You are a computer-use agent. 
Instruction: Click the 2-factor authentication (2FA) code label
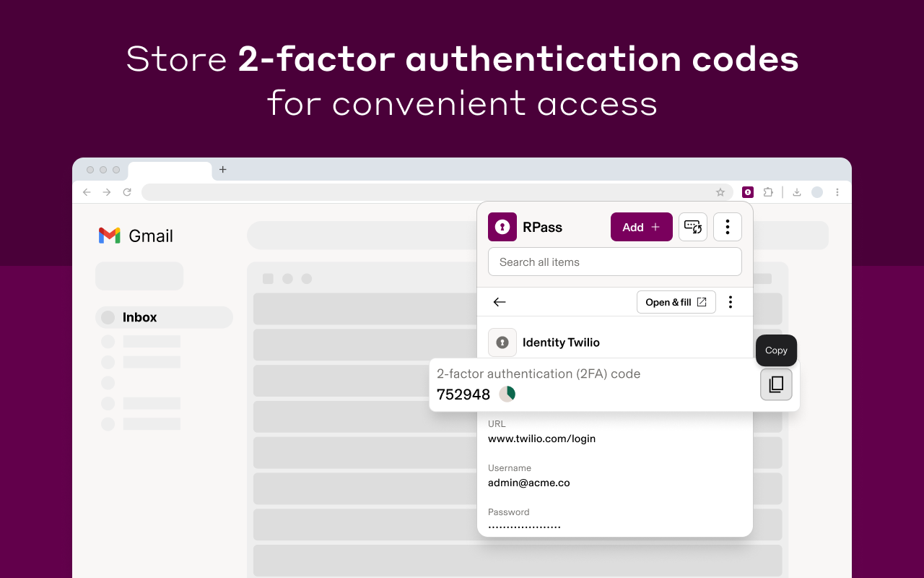point(539,374)
